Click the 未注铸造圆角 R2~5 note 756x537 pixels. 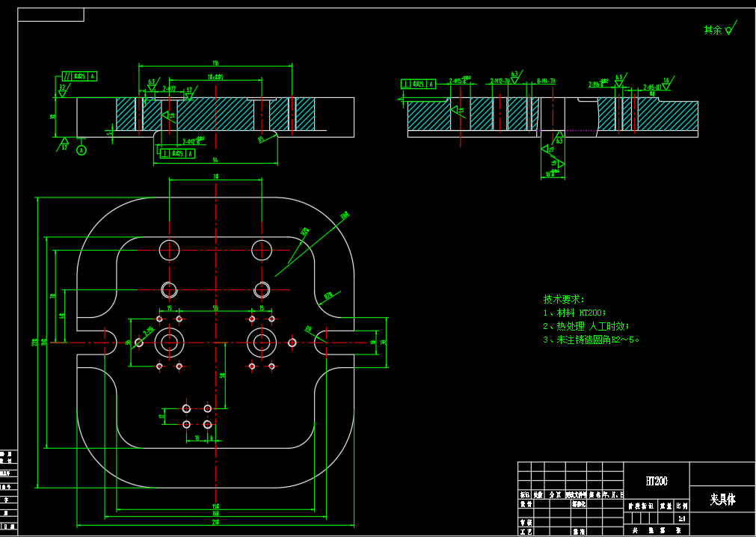tap(591, 340)
